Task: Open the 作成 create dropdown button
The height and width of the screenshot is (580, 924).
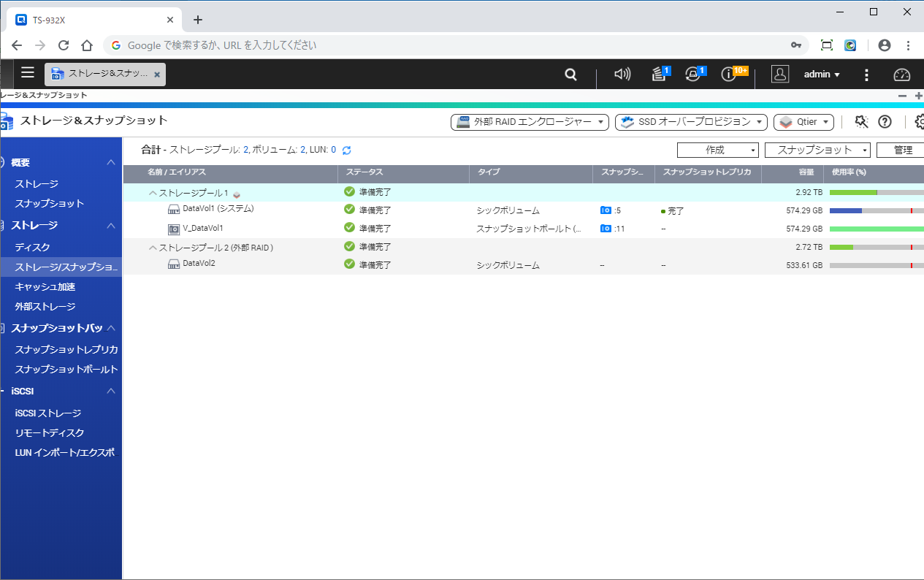Action: (719, 150)
